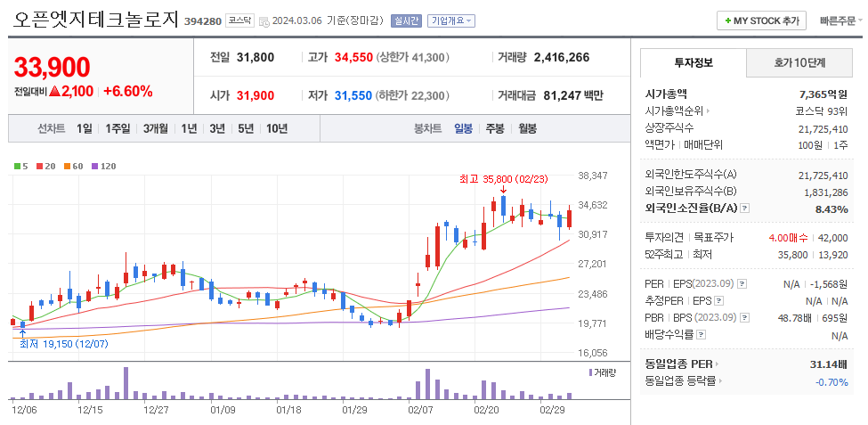Viewport: 868px width, 425px height.
Task: Click the 동일업종 PER value 31.14배
Action: click(x=829, y=364)
